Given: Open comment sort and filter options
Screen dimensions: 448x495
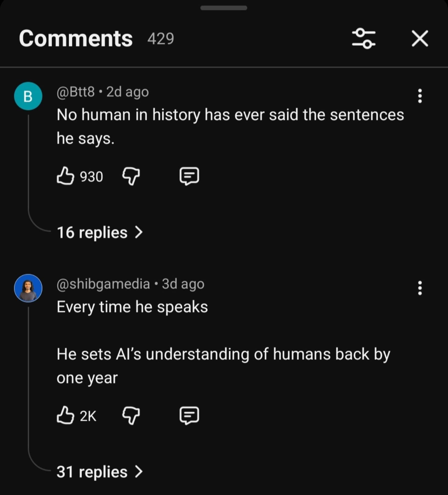Looking at the screenshot, I should [x=363, y=39].
